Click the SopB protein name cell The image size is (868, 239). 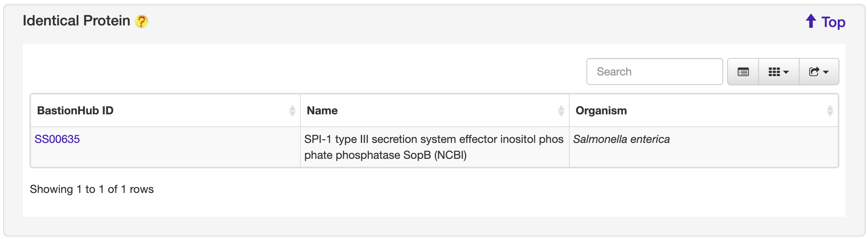[x=434, y=147]
